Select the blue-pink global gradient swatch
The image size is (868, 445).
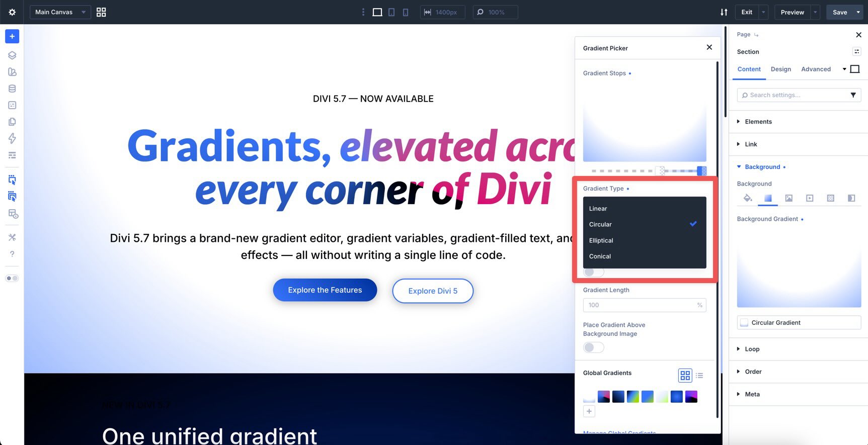pyautogui.click(x=604, y=397)
